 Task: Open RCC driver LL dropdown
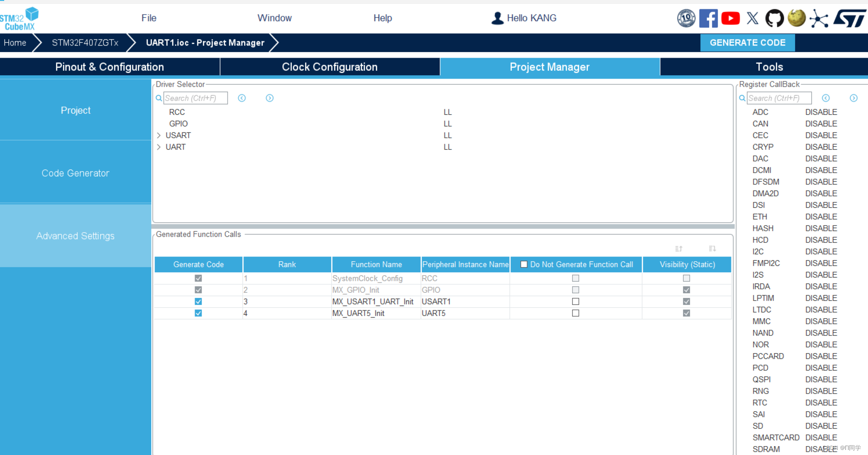[x=448, y=112]
